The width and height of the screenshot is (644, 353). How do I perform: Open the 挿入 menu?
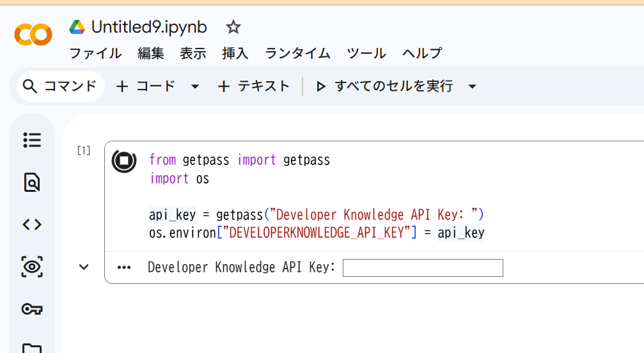pos(235,53)
